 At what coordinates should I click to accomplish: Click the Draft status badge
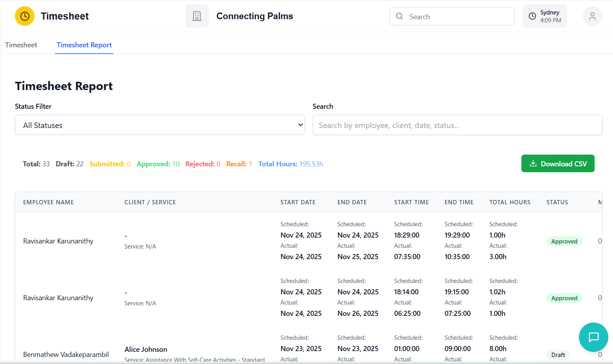click(558, 355)
